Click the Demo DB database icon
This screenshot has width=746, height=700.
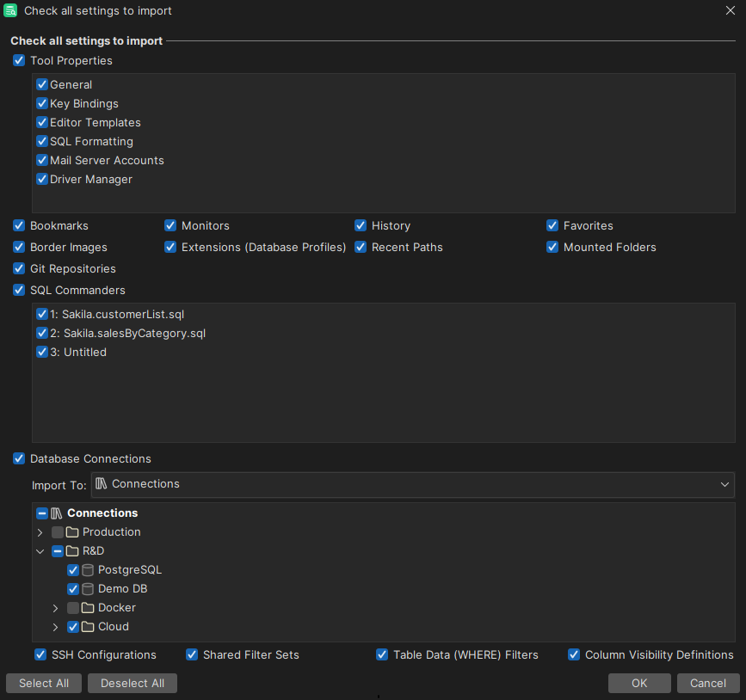click(x=87, y=588)
